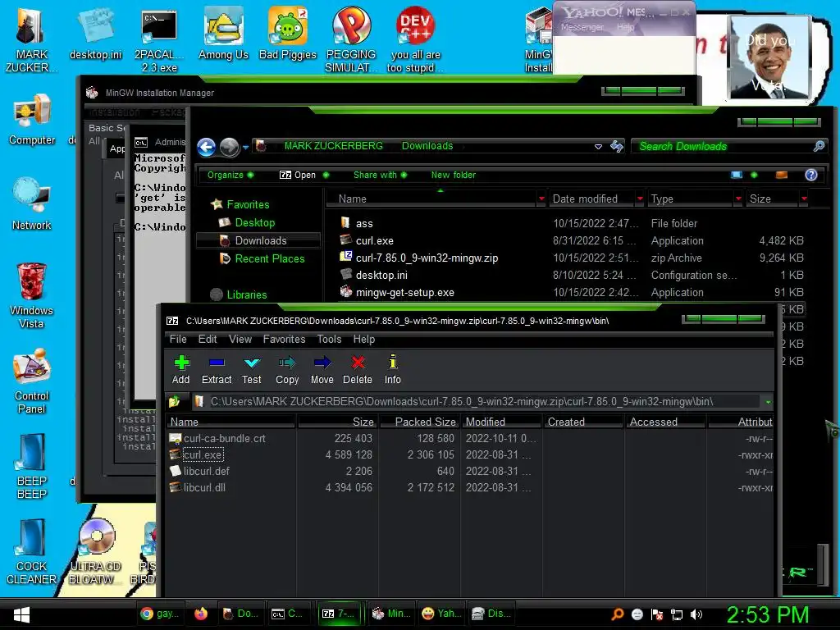Open the Favorites menu in 7-Zip

click(x=284, y=339)
